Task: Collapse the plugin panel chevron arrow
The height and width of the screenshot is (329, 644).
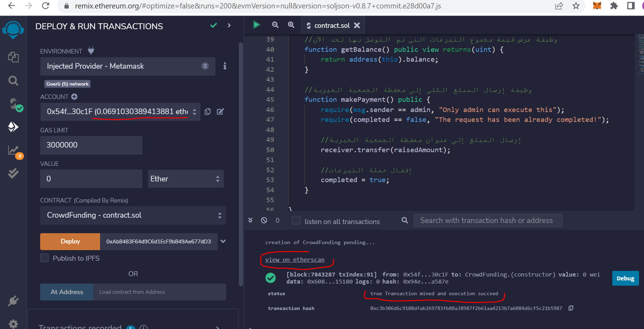Action: (x=229, y=25)
